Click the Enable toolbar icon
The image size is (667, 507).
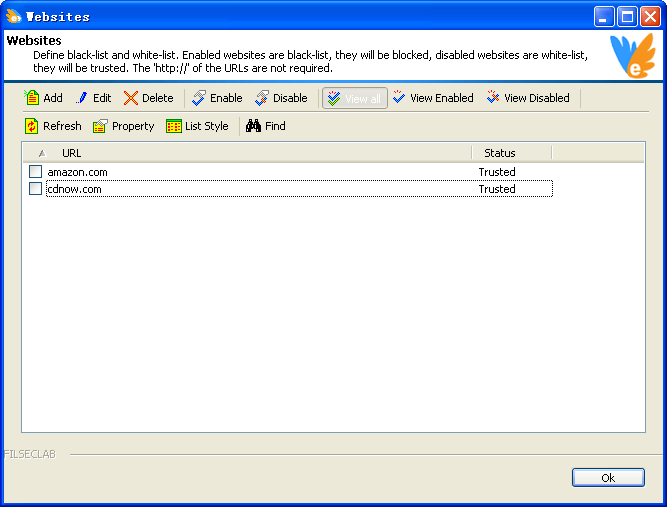(x=199, y=98)
